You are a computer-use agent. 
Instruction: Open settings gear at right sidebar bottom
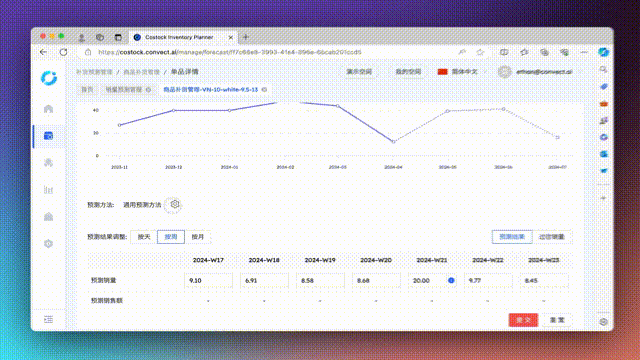click(x=604, y=322)
